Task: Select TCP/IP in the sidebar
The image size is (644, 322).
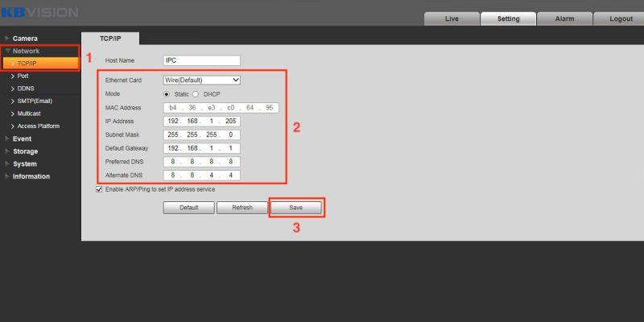Action: click(x=40, y=64)
